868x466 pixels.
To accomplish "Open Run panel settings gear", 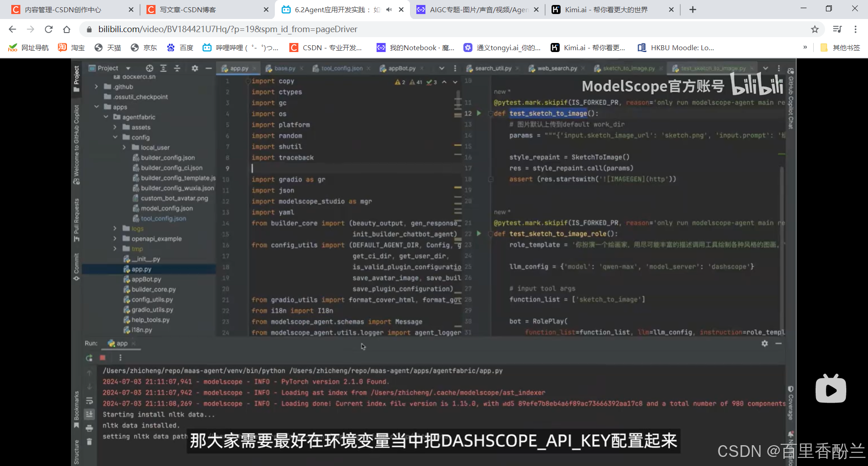I will (x=764, y=343).
